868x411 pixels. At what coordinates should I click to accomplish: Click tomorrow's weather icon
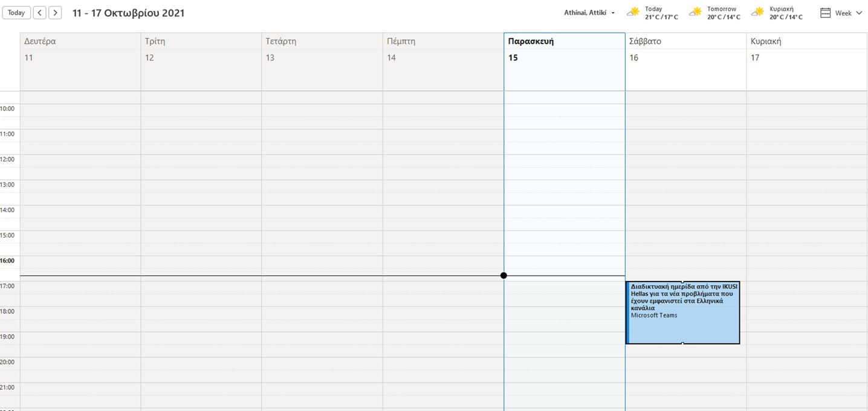point(696,12)
